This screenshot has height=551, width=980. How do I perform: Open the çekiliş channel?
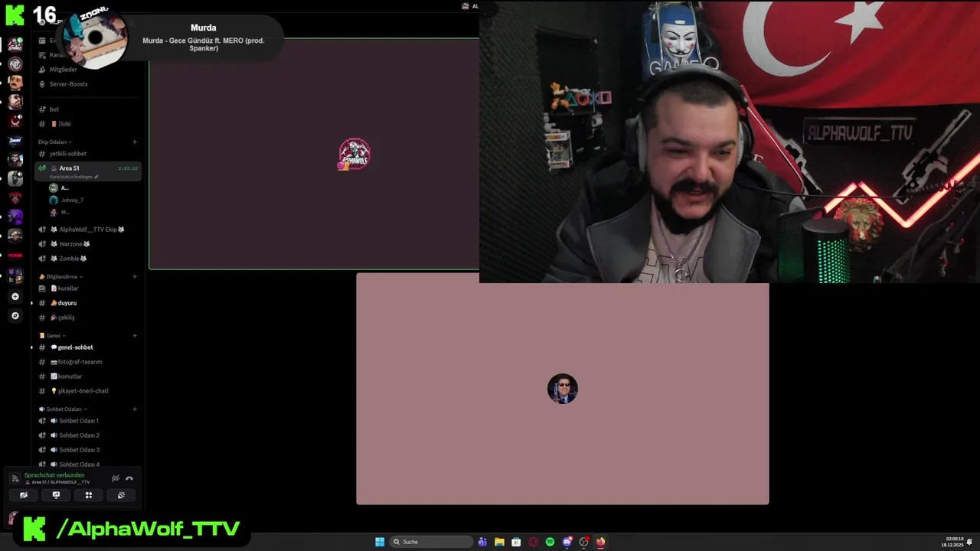66,318
